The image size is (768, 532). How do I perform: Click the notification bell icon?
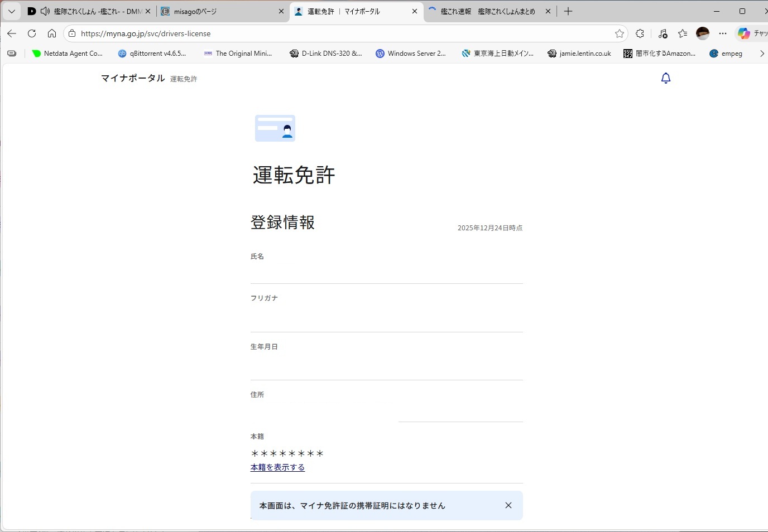click(665, 78)
